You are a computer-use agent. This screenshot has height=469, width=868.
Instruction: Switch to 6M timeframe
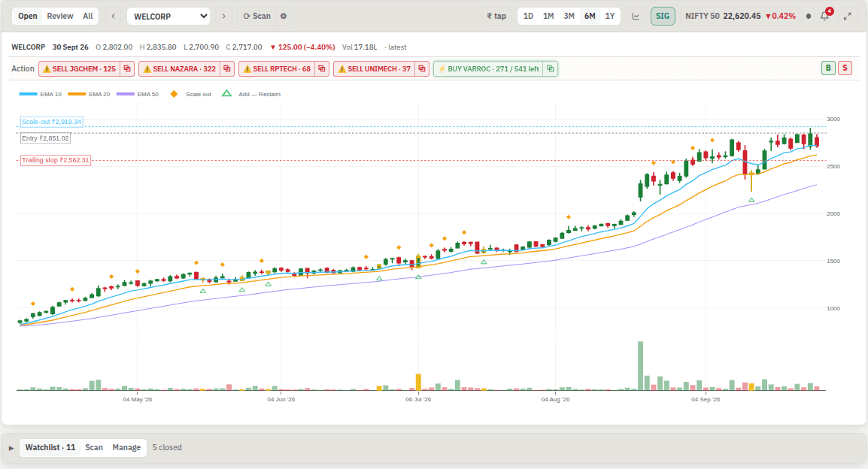coord(590,16)
